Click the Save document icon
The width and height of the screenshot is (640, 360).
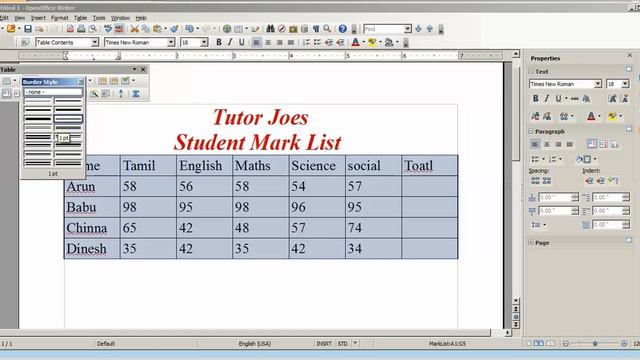28,29
